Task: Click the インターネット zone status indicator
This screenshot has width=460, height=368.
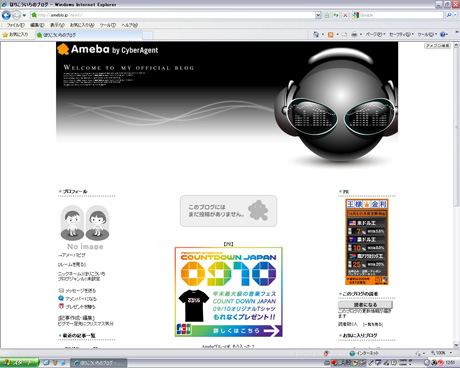Action: pos(364,353)
